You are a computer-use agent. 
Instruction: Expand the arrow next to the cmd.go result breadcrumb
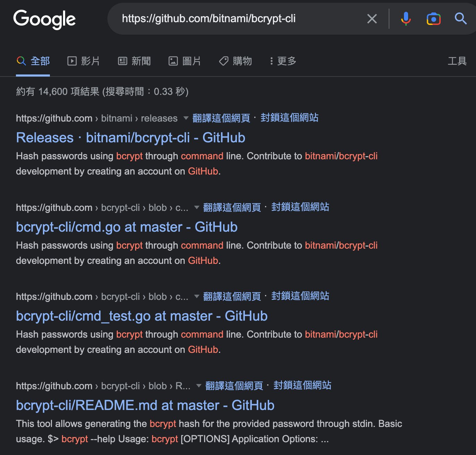pyautogui.click(x=196, y=208)
